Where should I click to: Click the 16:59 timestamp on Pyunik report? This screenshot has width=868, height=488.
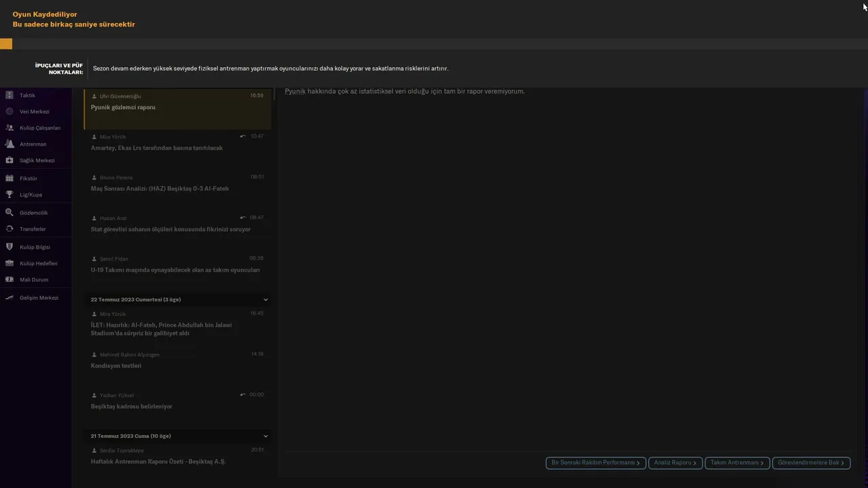pyautogui.click(x=256, y=96)
